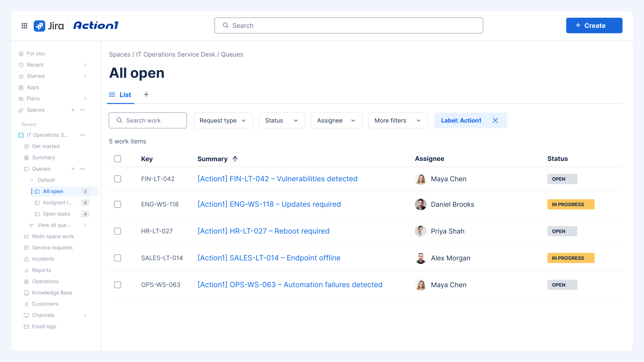Image resolution: width=644 pixels, height=362 pixels.
Task: Click Maya Chen avatar in OPS-WS-063 row
Action: click(x=421, y=285)
